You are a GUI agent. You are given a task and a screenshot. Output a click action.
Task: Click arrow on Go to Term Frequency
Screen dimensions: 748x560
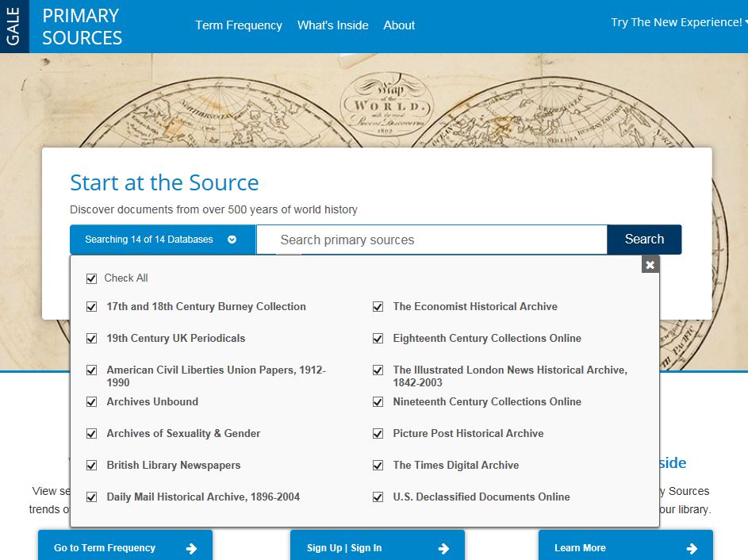point(191,548)
